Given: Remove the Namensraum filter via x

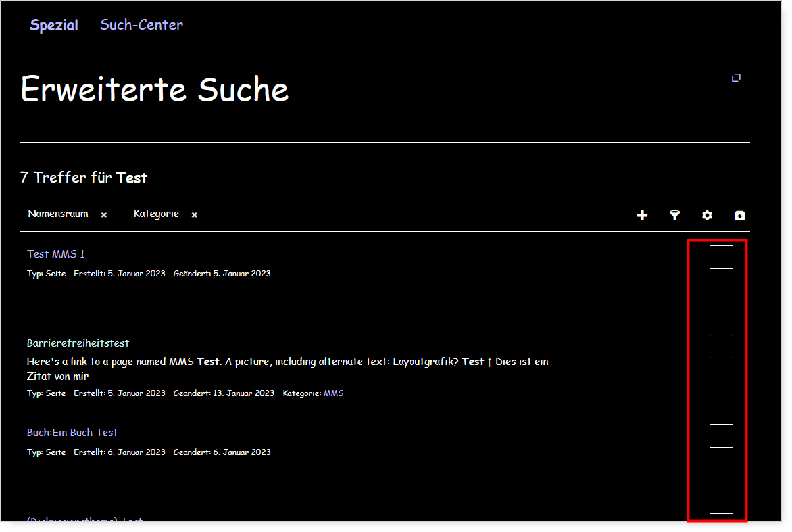Looking at the screenshot, I should tap(103, 215).
